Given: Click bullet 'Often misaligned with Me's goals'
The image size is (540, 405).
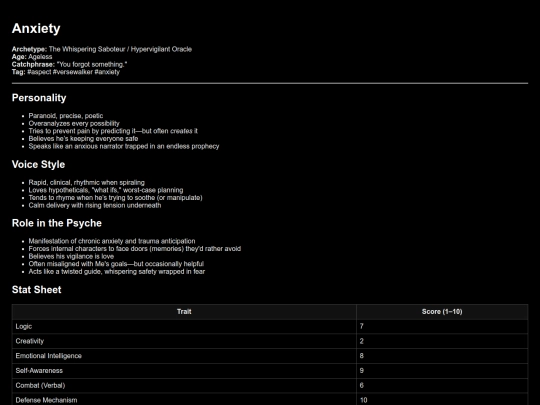Looking at the screenshot, I should (116, 264).
